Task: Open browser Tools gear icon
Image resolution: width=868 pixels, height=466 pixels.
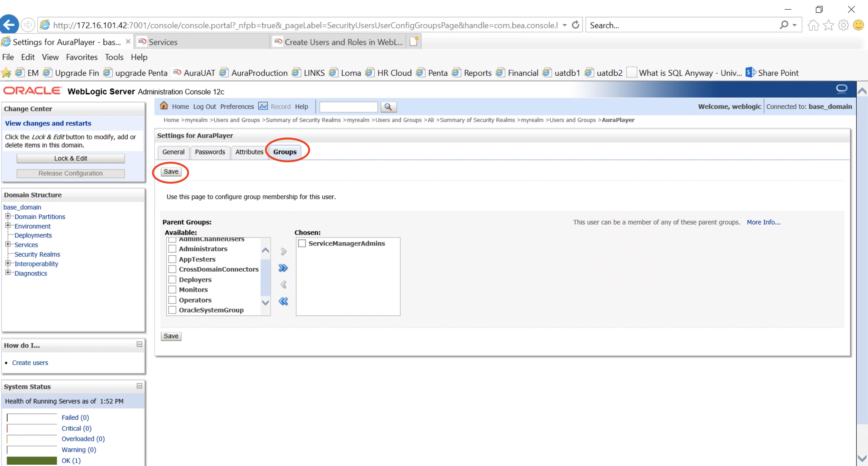Action: (843, 25)
